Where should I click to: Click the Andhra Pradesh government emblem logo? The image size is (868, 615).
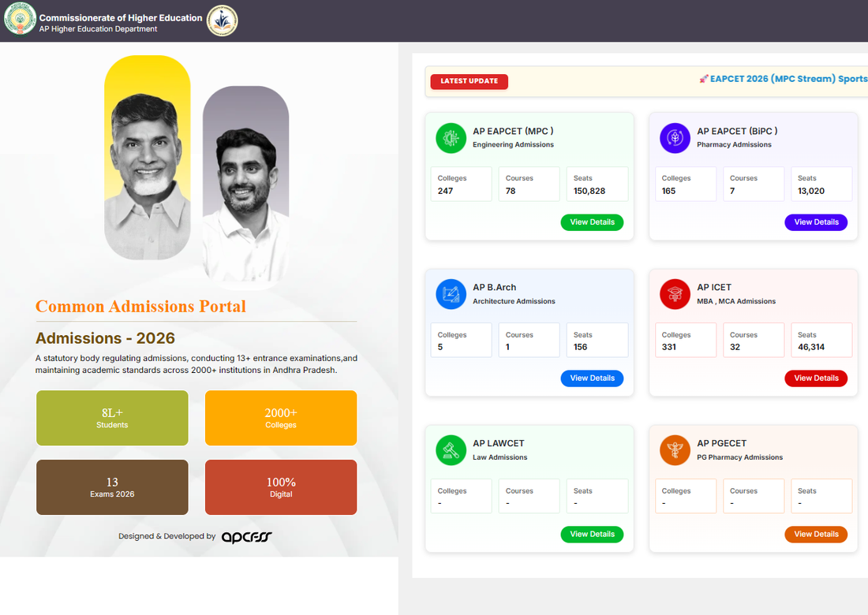(20, 18)
